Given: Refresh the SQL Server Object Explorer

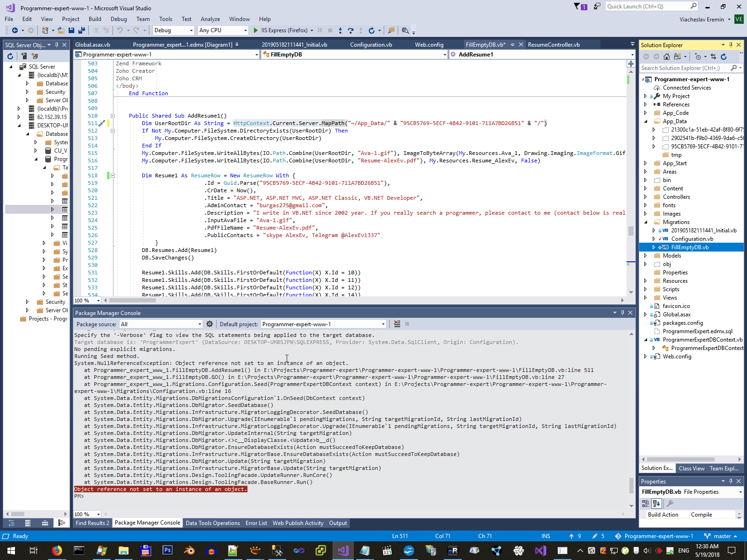Looking at the screenshot, I should [x=10, y=56].
